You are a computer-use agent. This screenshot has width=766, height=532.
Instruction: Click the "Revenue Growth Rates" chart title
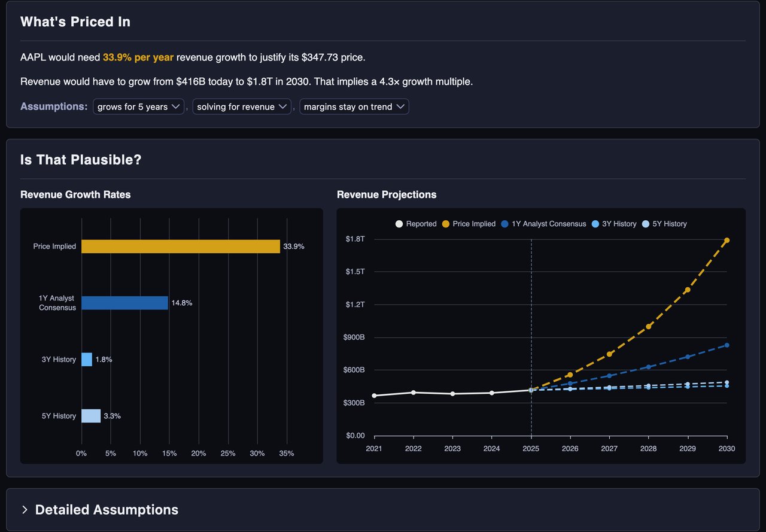pos(75,194)
